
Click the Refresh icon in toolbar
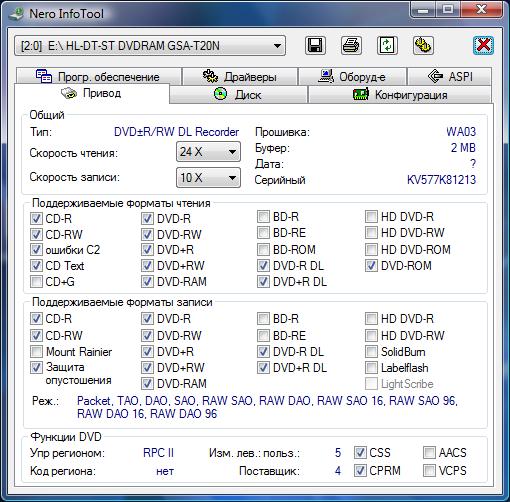(x=387, y=45)
